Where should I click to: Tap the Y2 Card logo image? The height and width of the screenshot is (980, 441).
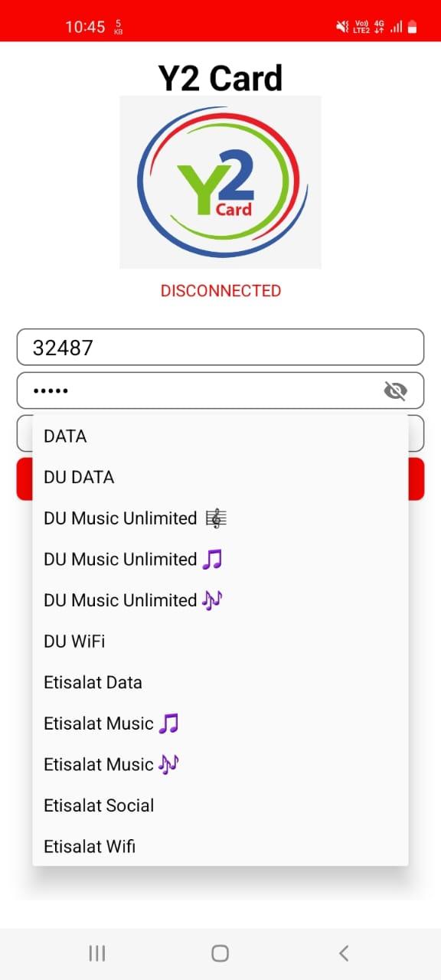(220, 182)
